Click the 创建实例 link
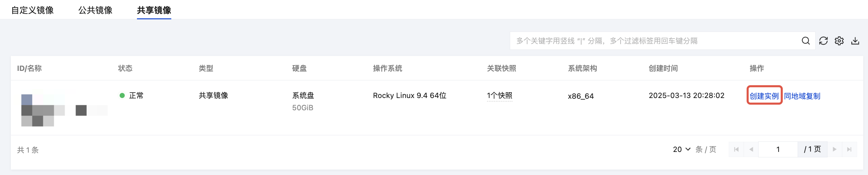The width and height of the screenshot is (868, 175). 764,96
